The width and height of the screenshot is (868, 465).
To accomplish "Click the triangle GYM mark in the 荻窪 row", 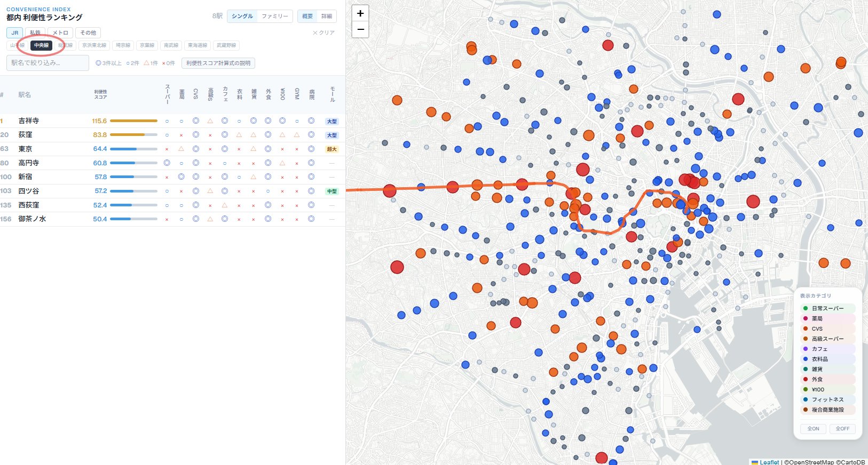I will coord(297,135).
